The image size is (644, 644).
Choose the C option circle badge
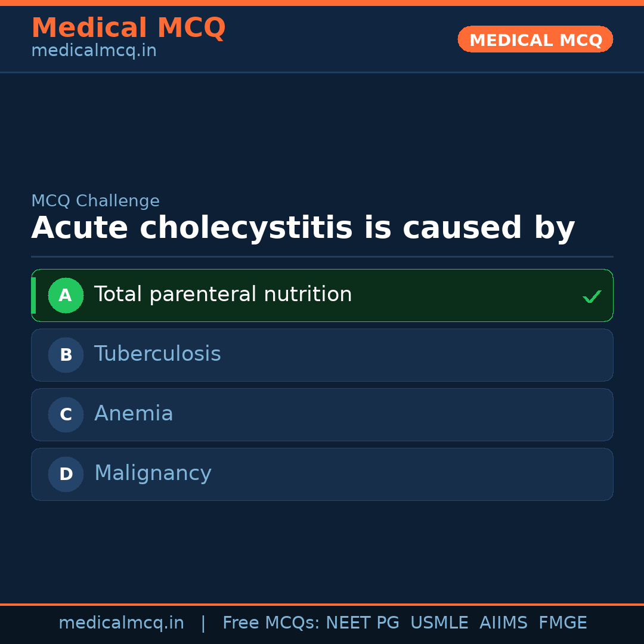coord(66,414)
